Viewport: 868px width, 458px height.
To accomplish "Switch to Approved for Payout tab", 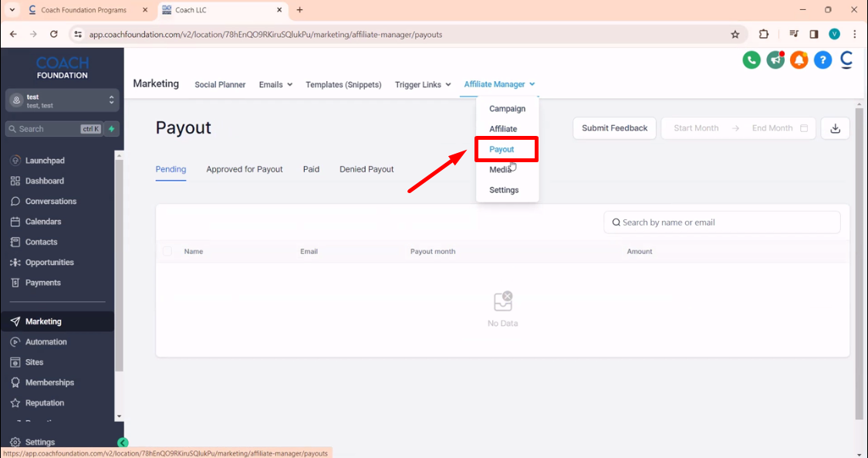I will 245,169.
